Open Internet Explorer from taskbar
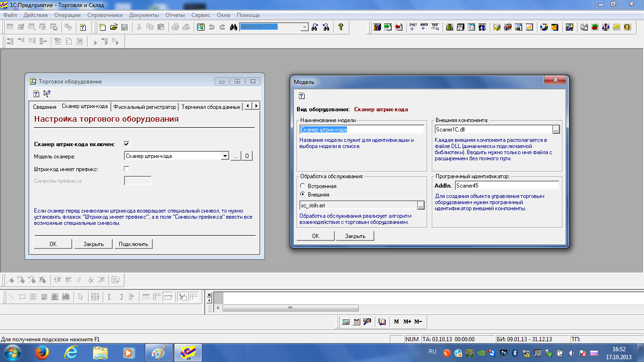 71,352
